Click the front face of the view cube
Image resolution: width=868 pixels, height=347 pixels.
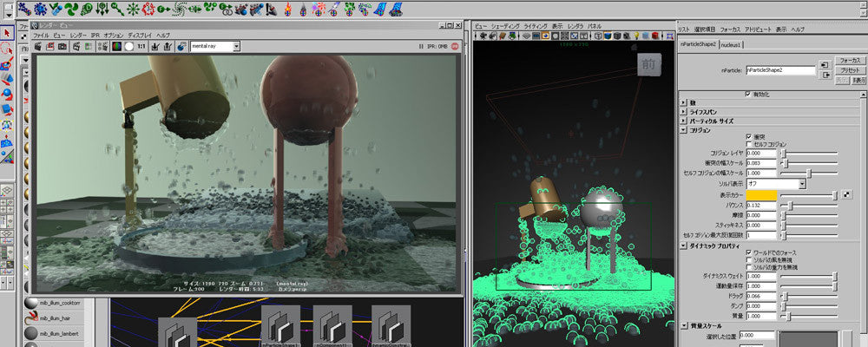point(649,64)
